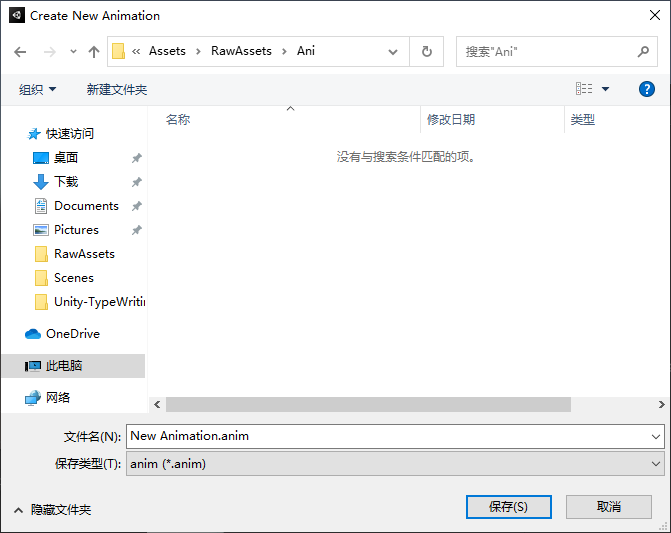Screen dimensions: 671x533
Task: Open the Unity-TypeWriti sidebar folder
Action: [99, 302]
